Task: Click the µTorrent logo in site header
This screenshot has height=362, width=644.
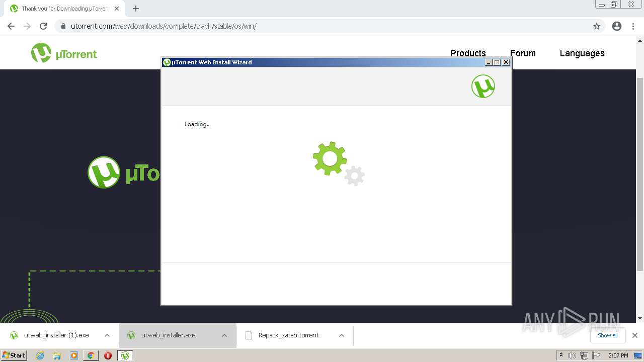Action: pyautogui.click(x=64, y=53)
